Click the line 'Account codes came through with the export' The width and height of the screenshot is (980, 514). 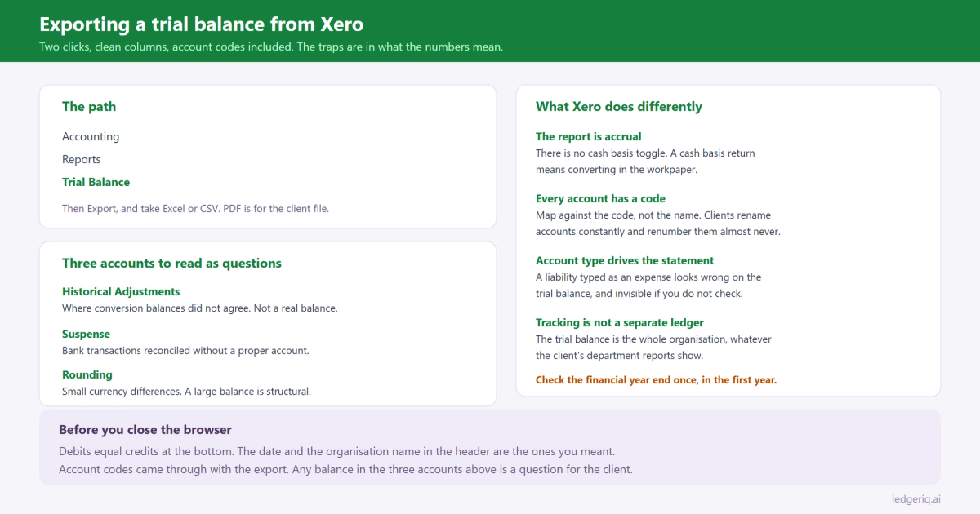coord(345,469)
